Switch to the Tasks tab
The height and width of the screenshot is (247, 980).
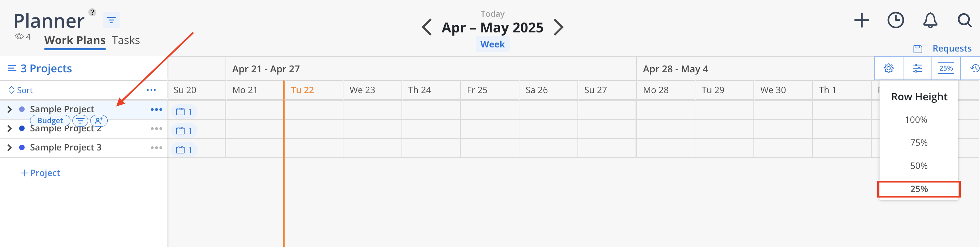[x=125, y=40]
